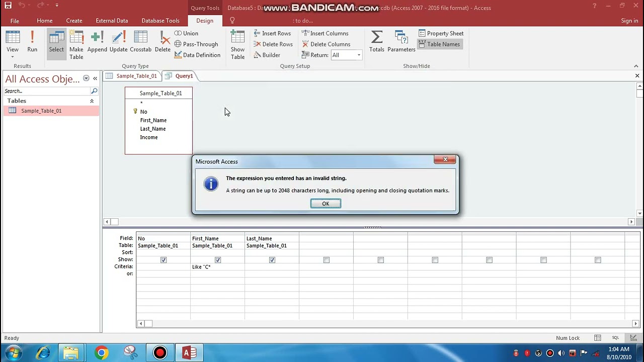
Task: Click the navigation pane Search box
Action: (47, 91)
